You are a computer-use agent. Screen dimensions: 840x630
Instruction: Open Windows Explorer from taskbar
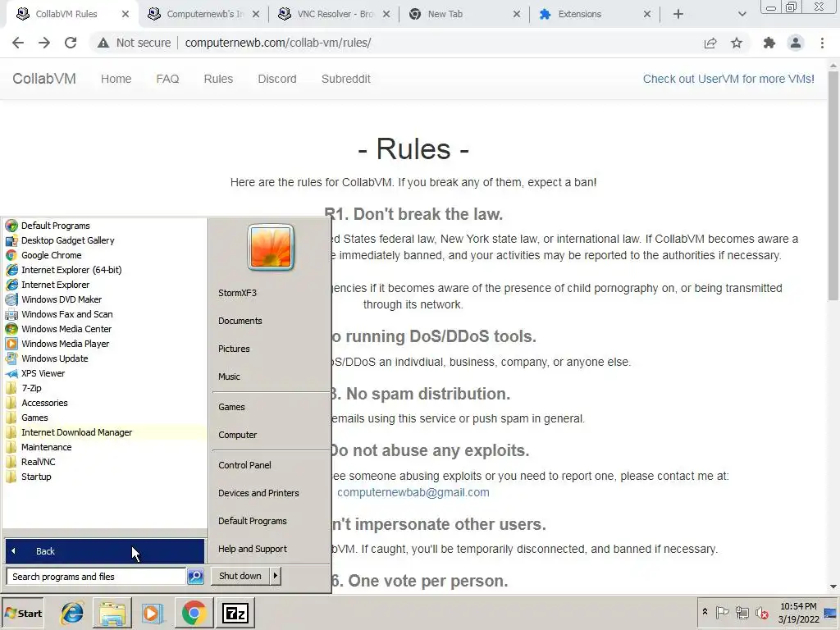(x=112, y=614)
